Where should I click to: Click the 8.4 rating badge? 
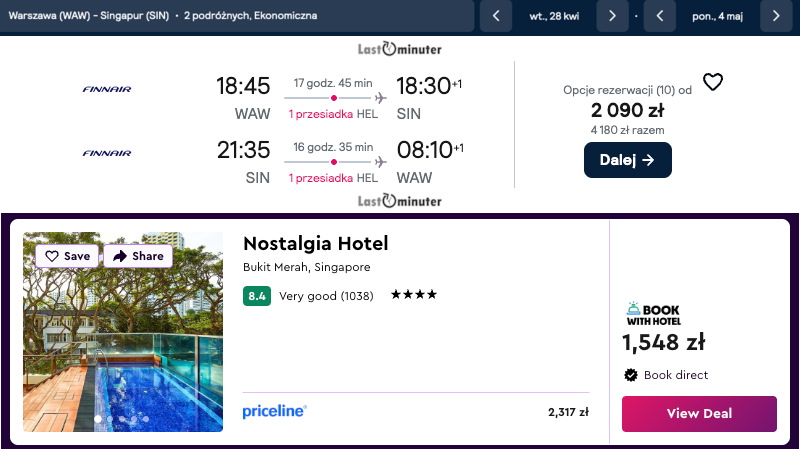[257, 296]
